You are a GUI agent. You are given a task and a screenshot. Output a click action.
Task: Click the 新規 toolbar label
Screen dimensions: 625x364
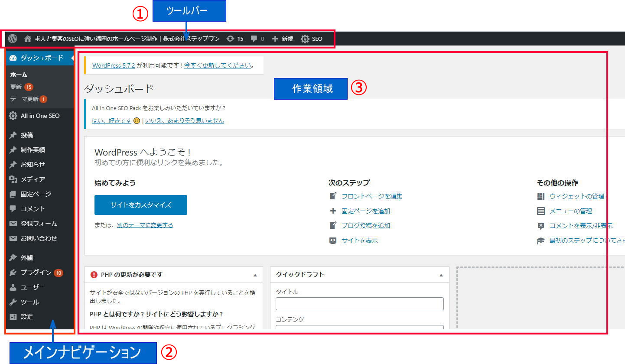[x=287, y=39]
